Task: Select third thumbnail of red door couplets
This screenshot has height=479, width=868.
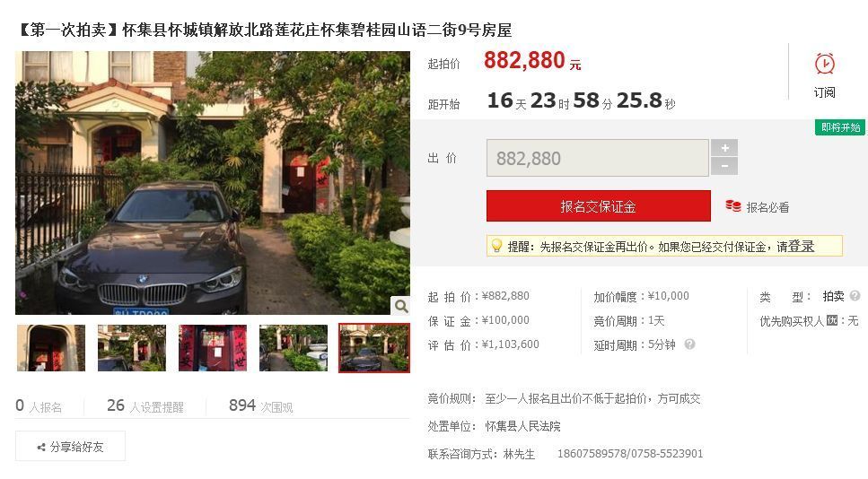Action: (x=213, y=348)
